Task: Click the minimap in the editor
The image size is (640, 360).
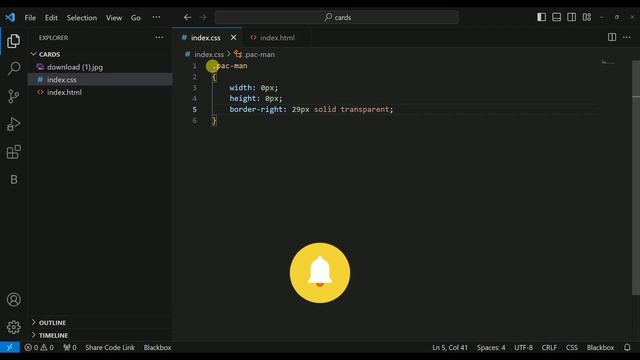Action: 608,63
